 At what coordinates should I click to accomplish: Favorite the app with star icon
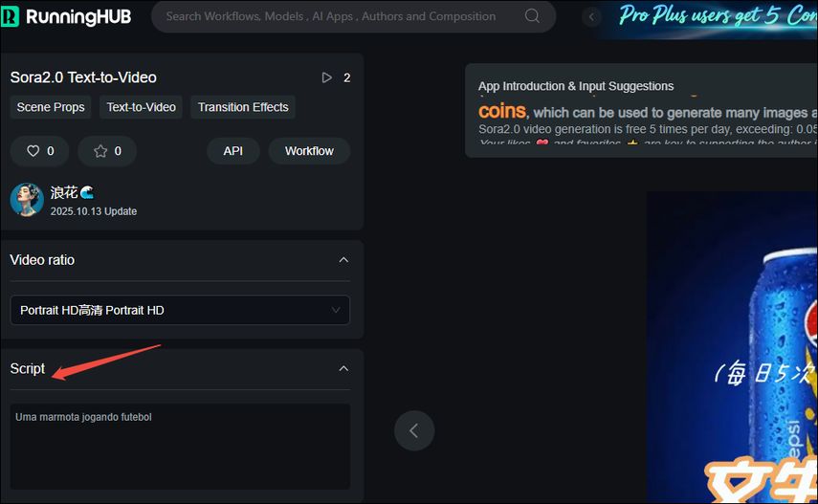coord(99,151)
